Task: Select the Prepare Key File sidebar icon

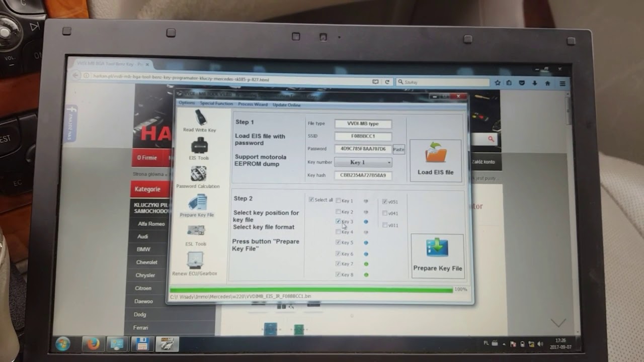Action: pyautogui.click(x=197, y=206)
